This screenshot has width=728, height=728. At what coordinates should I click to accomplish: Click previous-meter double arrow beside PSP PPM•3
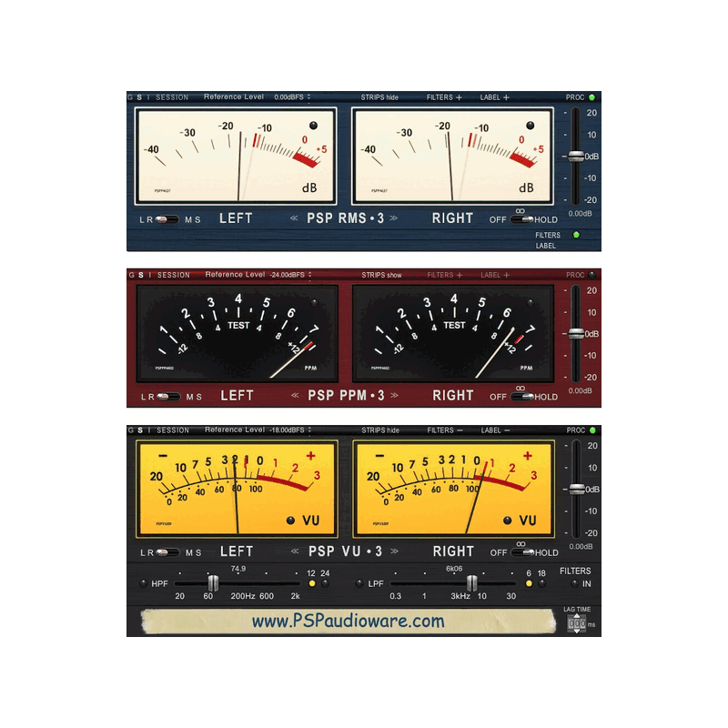(x=295, y=395)
